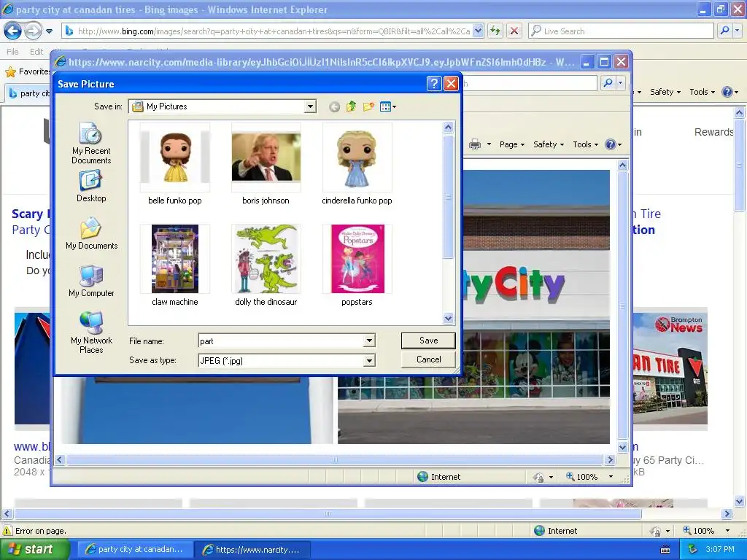Image resolution: width=747 pixels, height=560 pixels.
Task: Open the Brampton News Canadian Tire thumbnail
Action: pyautogui.click(x=670, y=369)
